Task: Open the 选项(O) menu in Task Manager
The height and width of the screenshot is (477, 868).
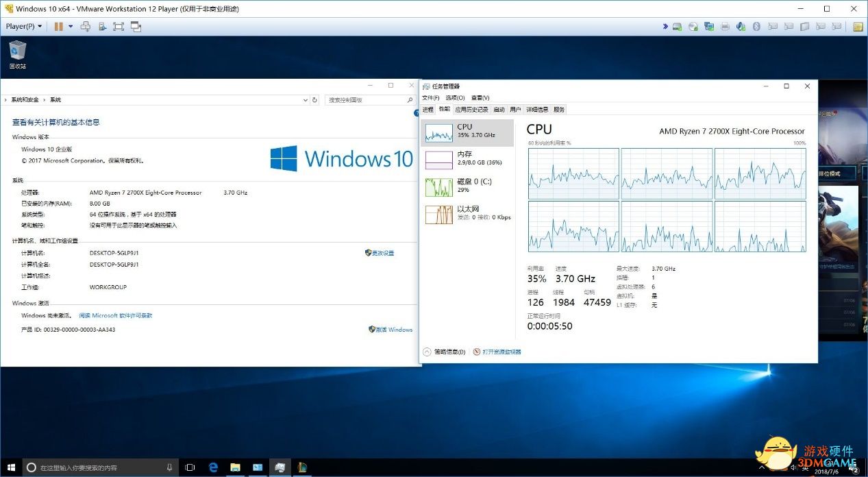Action: tap(455, 98)
